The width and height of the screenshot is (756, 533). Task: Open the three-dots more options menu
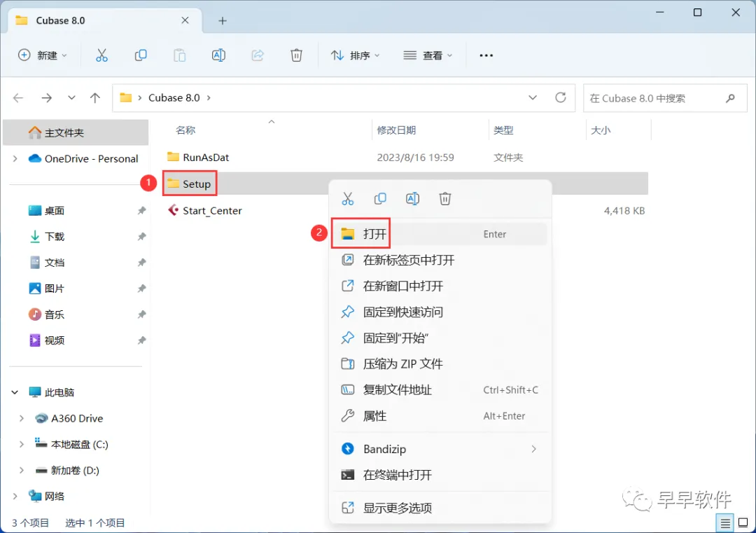pyautogui.click(x=486, y=55)
